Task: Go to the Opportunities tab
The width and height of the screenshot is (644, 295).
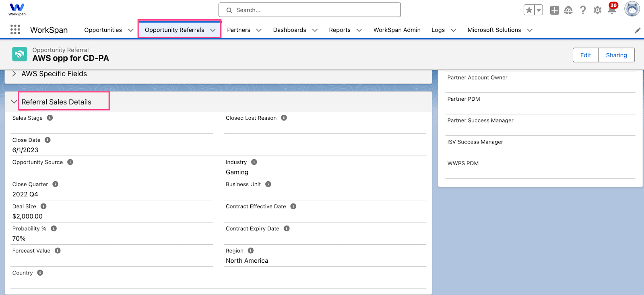Action: (x=103, y=30)
